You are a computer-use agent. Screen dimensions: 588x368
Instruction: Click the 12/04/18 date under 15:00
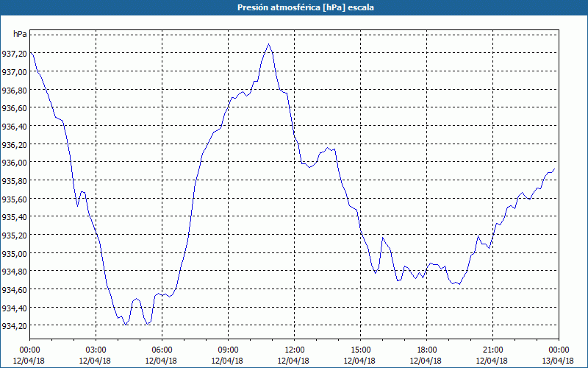pos(359,361)
